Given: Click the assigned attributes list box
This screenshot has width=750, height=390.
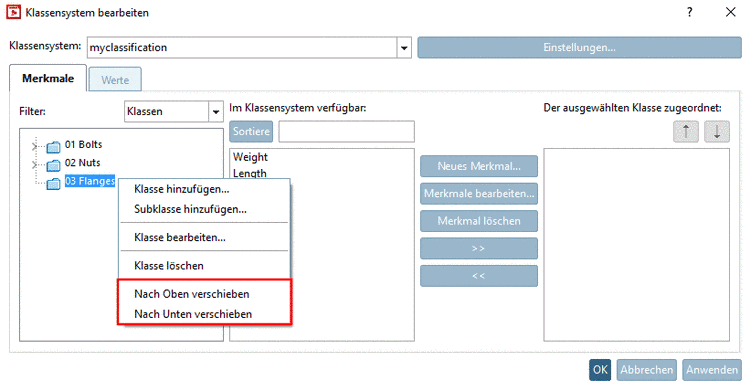Looking at the screenshot, I should (x=636, y=245).
